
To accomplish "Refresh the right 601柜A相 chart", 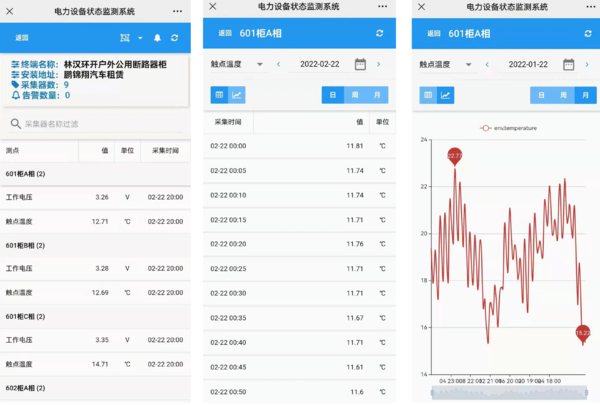I will pyautogui.click(x=588, y=34).
